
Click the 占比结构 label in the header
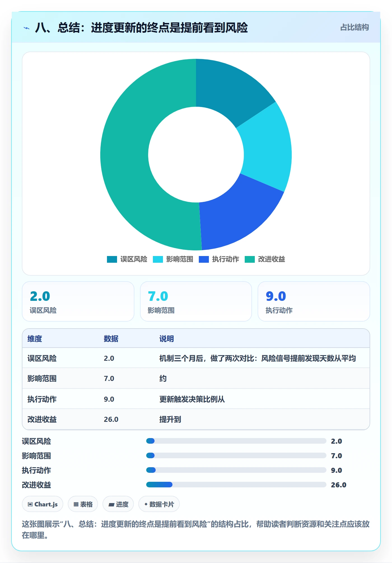(x=354, y=27)
